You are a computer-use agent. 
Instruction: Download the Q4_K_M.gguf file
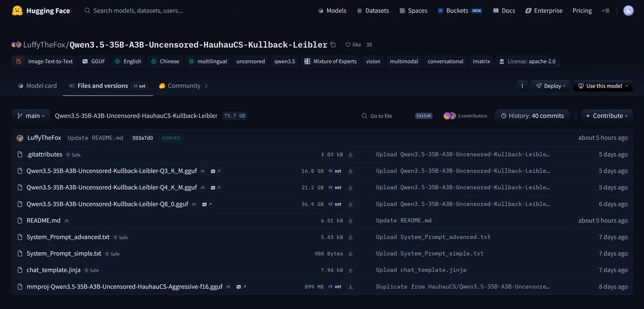350,187
